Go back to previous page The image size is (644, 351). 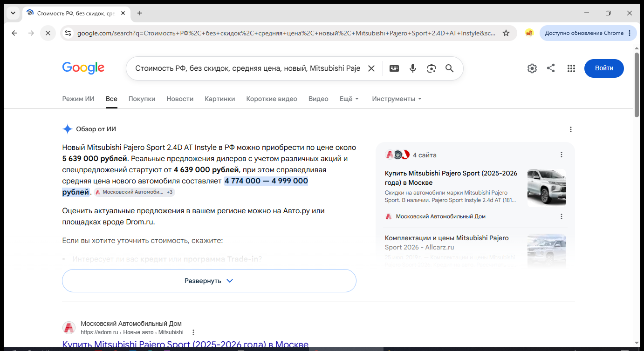14,33
